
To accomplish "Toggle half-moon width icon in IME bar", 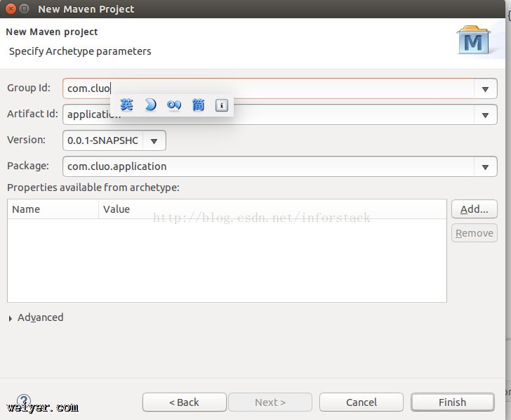I will [150, 105].
